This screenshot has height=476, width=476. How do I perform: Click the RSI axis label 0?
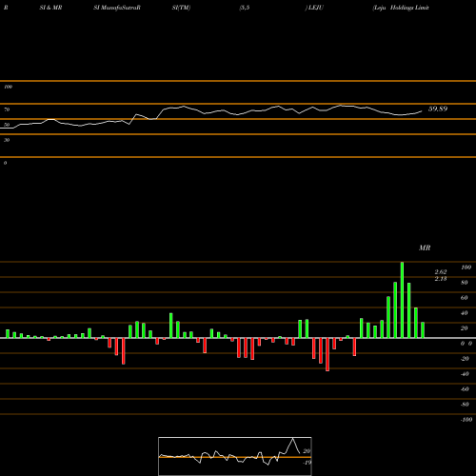click(x=5, y=163)
